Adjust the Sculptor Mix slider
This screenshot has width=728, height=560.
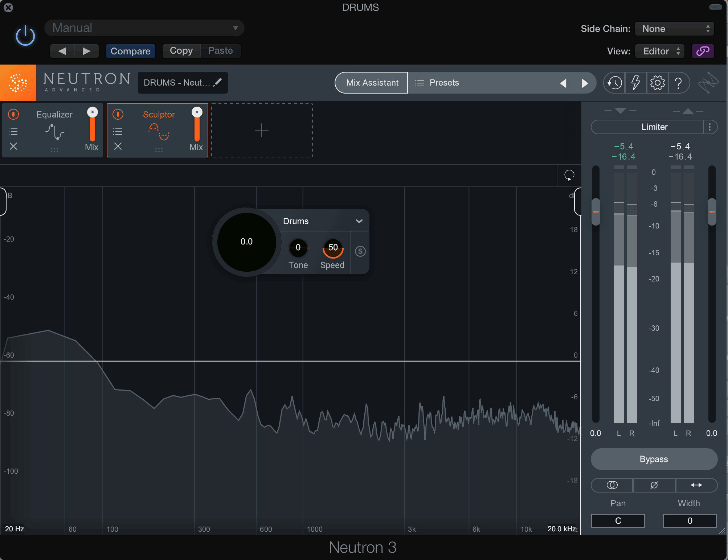pos(197,124)
